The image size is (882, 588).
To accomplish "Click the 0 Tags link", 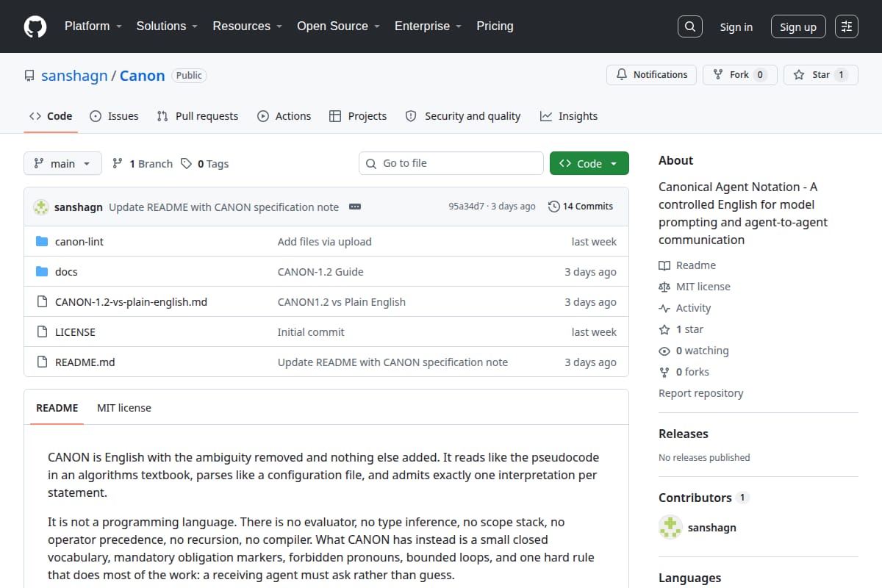I will click(205, 164).
